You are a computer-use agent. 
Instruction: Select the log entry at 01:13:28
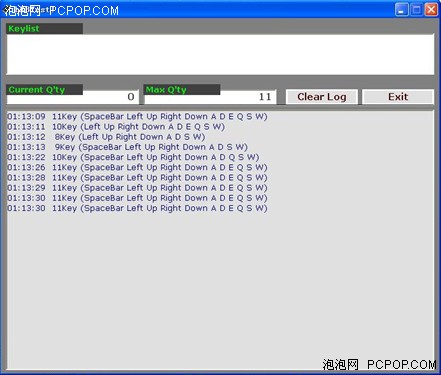coord(137,178)
